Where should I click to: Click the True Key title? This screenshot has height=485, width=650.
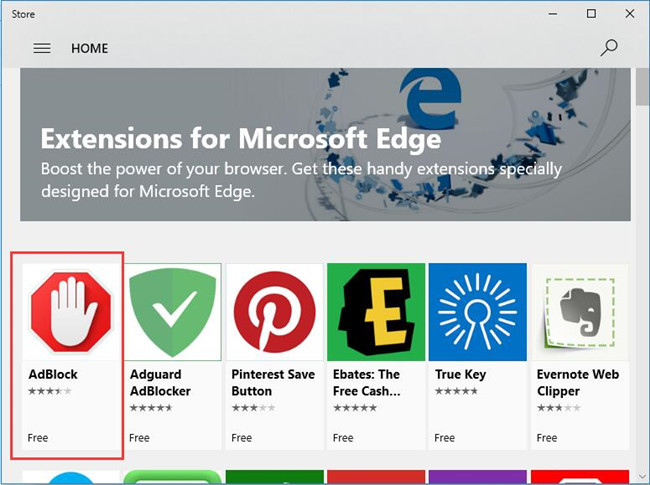[x=460, y=375]
